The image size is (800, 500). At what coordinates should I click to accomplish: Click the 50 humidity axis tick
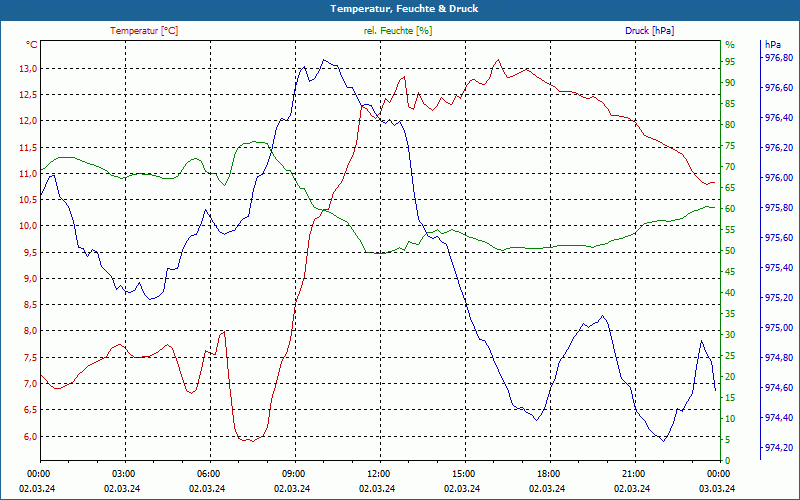click(730, 251)
